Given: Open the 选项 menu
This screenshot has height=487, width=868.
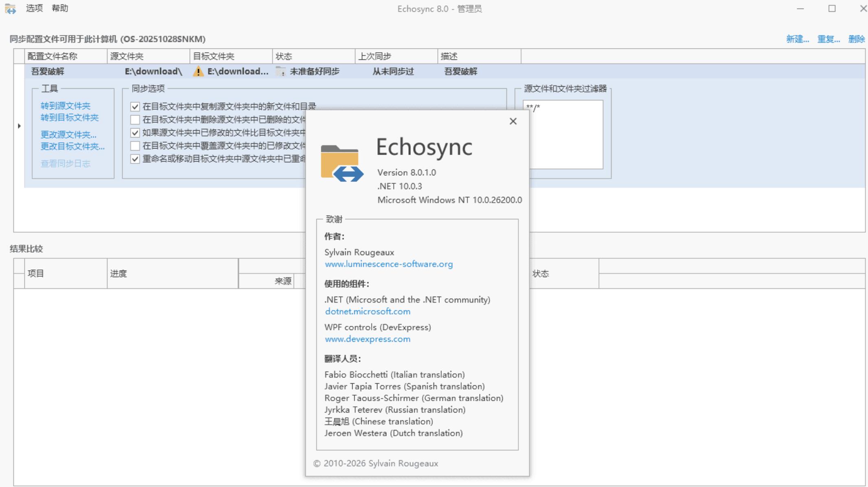Looking at the screenshot, I should (34, 9).
